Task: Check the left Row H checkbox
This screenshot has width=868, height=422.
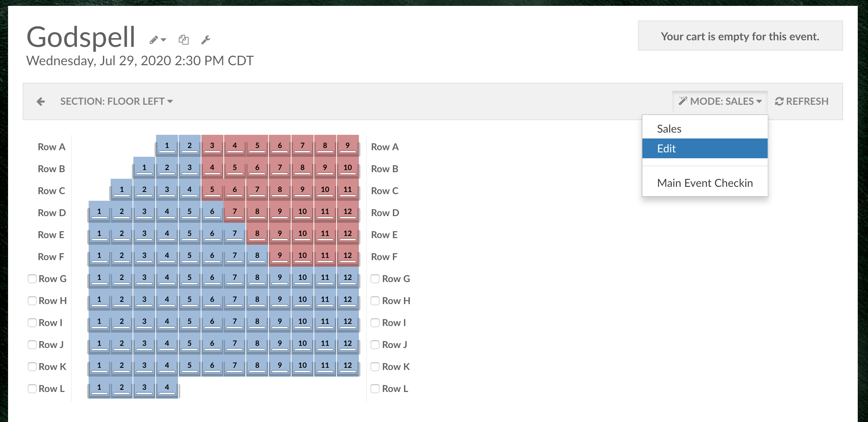Action: click(x=32, y=301)
